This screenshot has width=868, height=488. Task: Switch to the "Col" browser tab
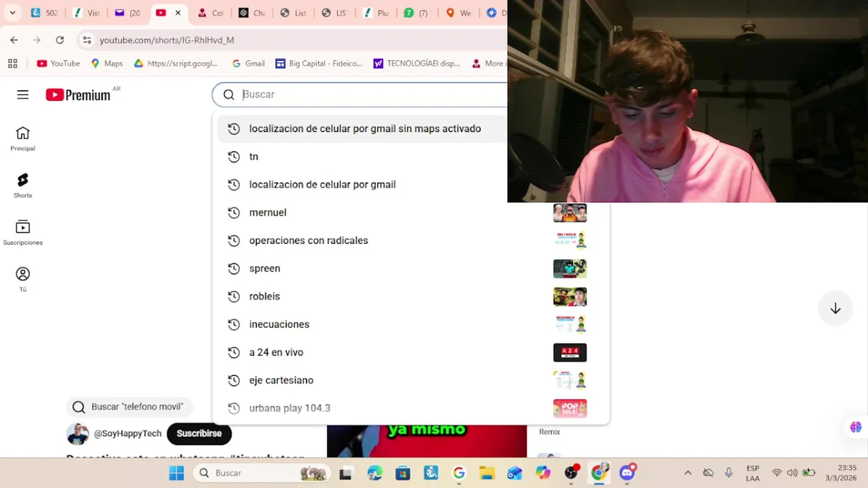point(210,13)
